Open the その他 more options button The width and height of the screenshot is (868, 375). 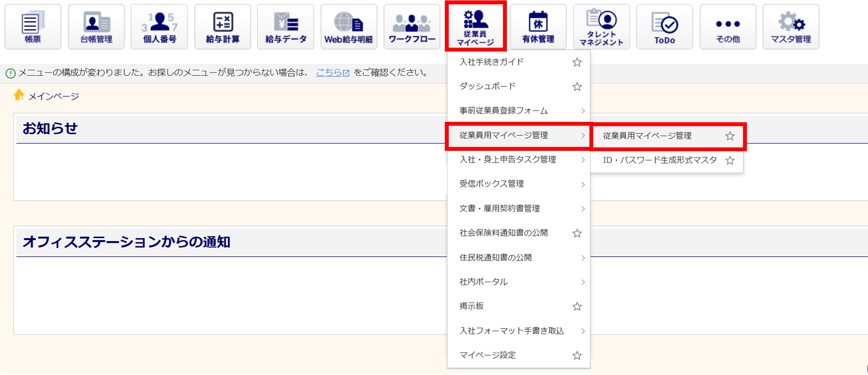click(x=728, y=27)
